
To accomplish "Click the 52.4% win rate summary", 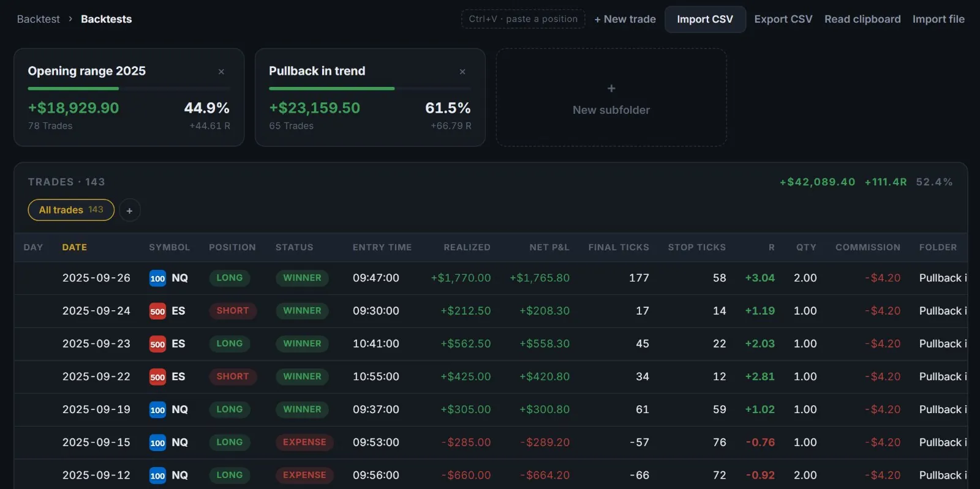I will point(935,182).
